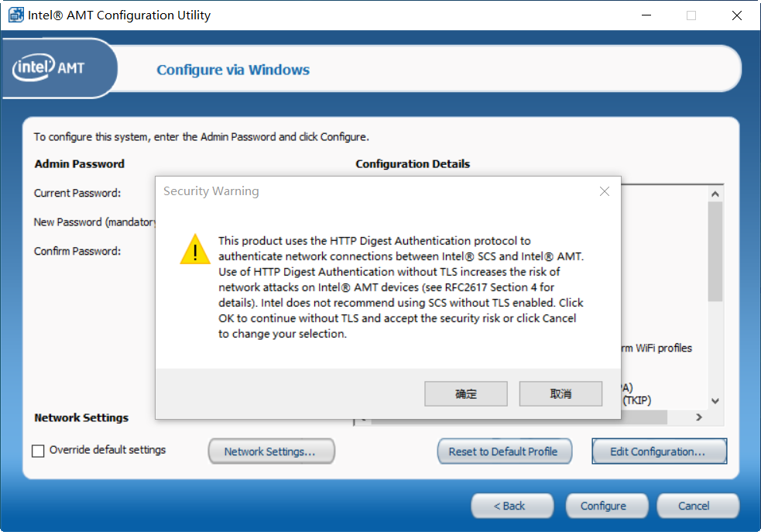The width and height of the screenshot is (761, 532).
Task: Click the application icon in the title bar
Action: 15,15
